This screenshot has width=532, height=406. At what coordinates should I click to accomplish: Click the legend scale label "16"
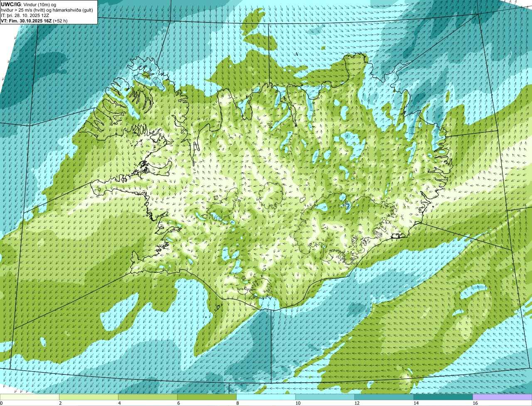475,403
